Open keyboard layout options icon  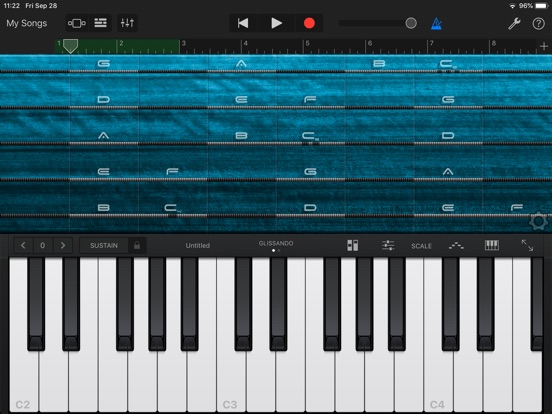491,245
